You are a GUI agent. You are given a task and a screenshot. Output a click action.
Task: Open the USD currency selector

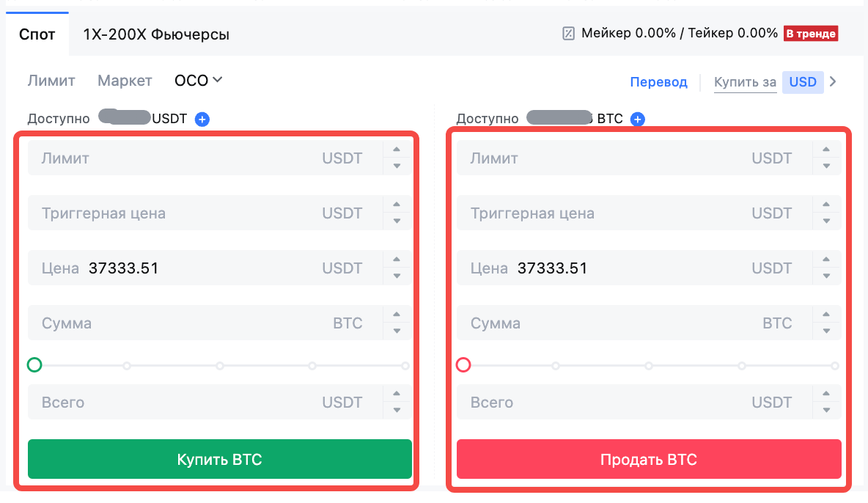coord(803,82)
